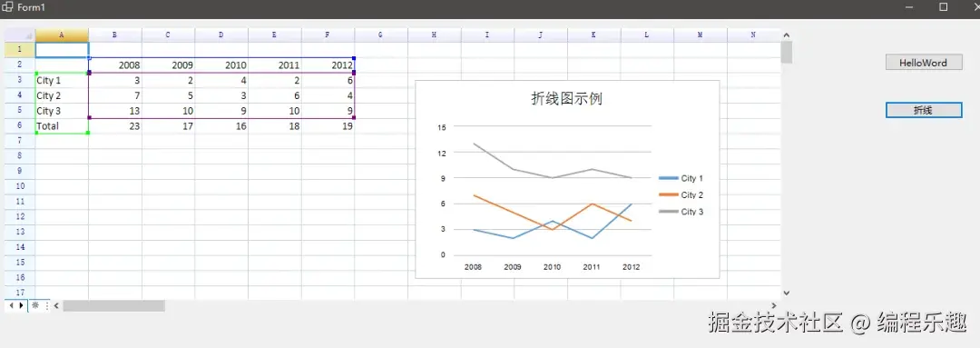980x348 pixels.
Task: Show the next sheet tab with the right arrow
Action: tap(22, 305)
